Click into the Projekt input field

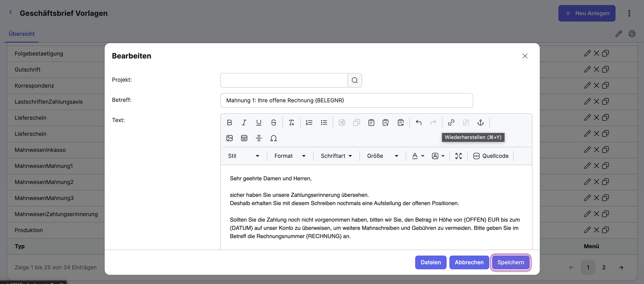[x=284, y=80]
